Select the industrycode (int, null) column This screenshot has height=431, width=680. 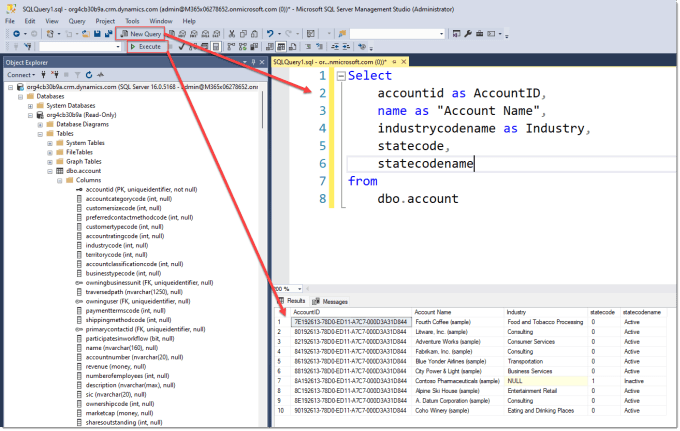[x=117, y=245]
